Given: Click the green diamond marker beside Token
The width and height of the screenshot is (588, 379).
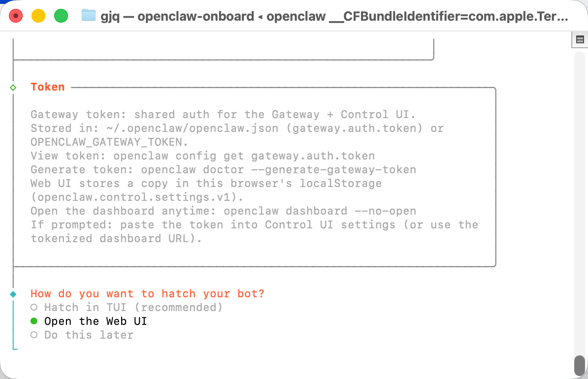Looking at the screenshot, I should tap(13, 87).
